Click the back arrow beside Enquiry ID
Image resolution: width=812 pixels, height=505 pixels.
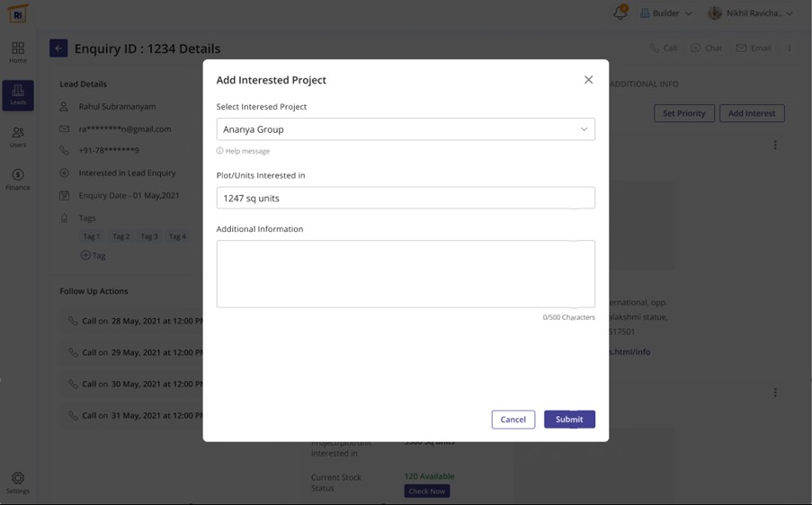(58, 49)
